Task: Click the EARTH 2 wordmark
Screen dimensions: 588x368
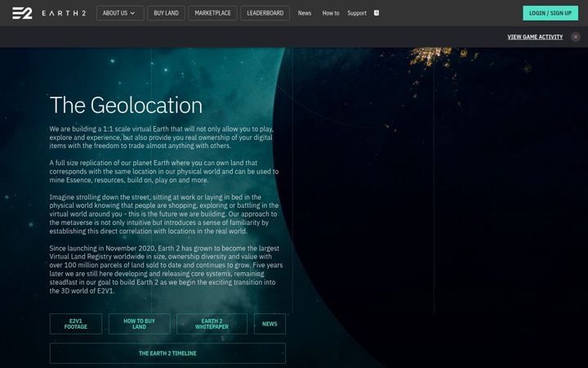Action: tap(64, 13)
